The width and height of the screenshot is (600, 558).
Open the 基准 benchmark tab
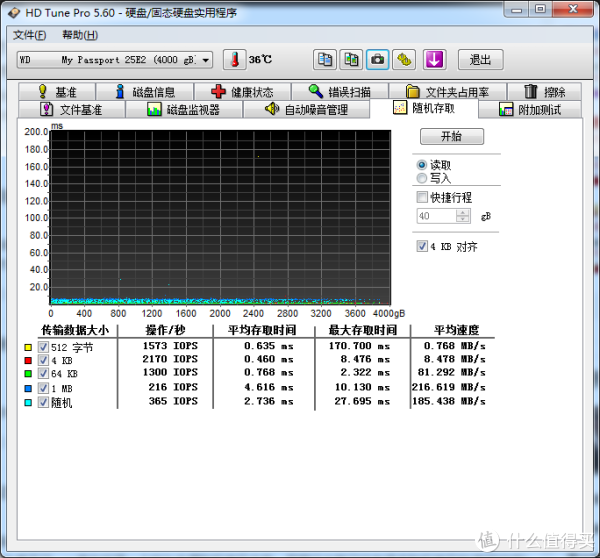click(57, 92)
